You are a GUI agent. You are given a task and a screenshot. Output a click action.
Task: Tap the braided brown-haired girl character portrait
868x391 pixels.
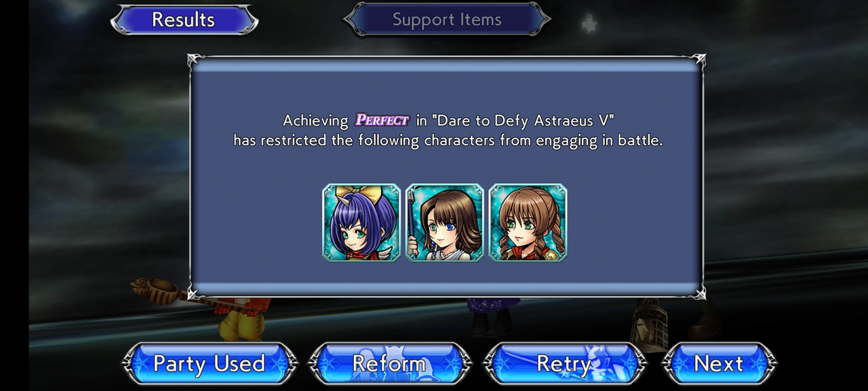click(x=528, y=223)
